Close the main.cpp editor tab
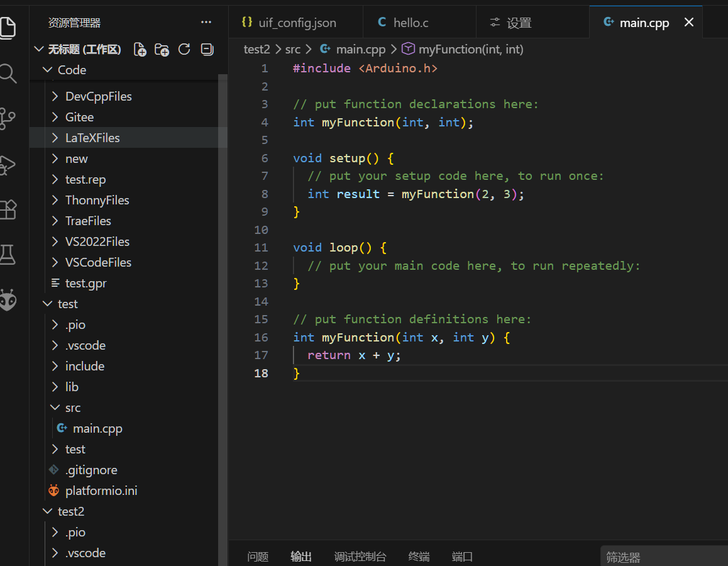 pos(689,22)
